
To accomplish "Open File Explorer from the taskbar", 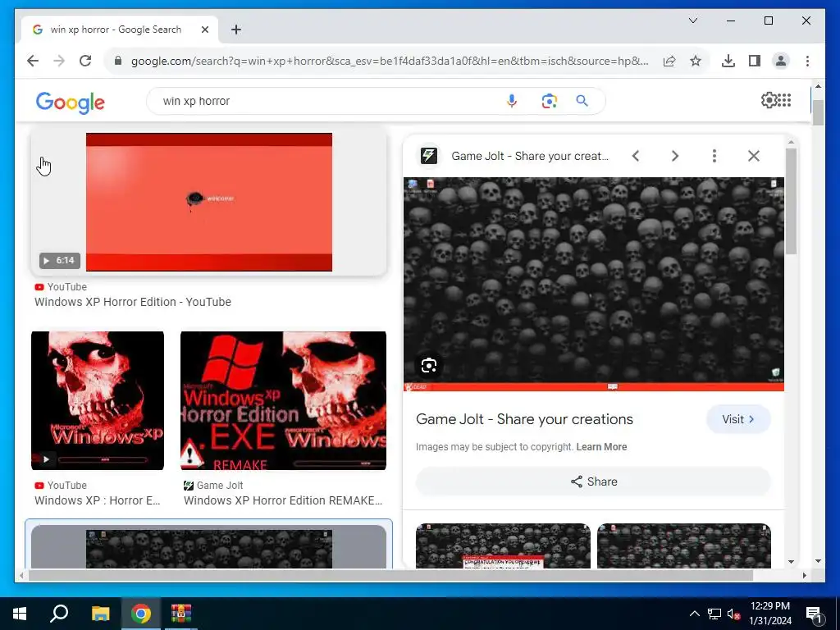I will [x=100, y=614].
